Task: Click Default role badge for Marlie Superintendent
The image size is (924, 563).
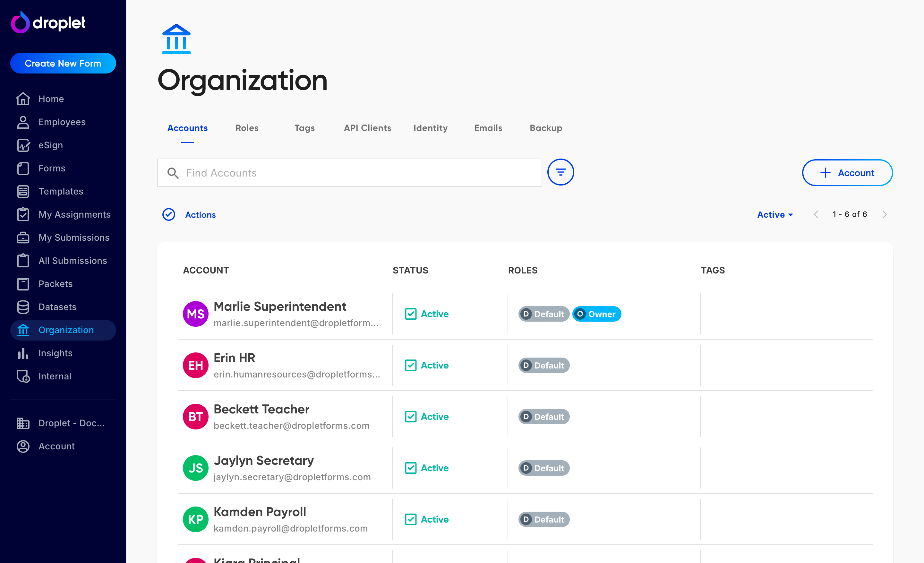Action: (544, 314)
